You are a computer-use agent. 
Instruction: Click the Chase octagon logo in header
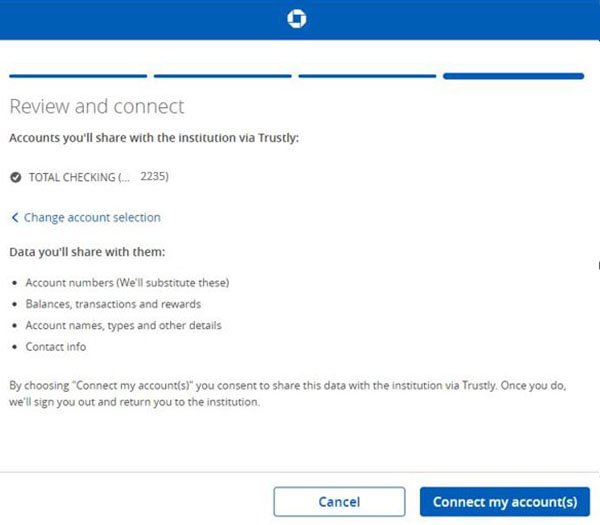pos(297,19)
